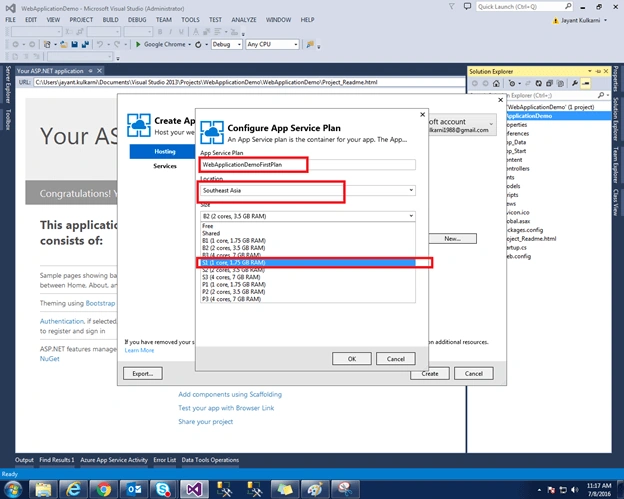Expand the Google Chrome browser target arrow

pyautogui.click(x=190, y=45)
